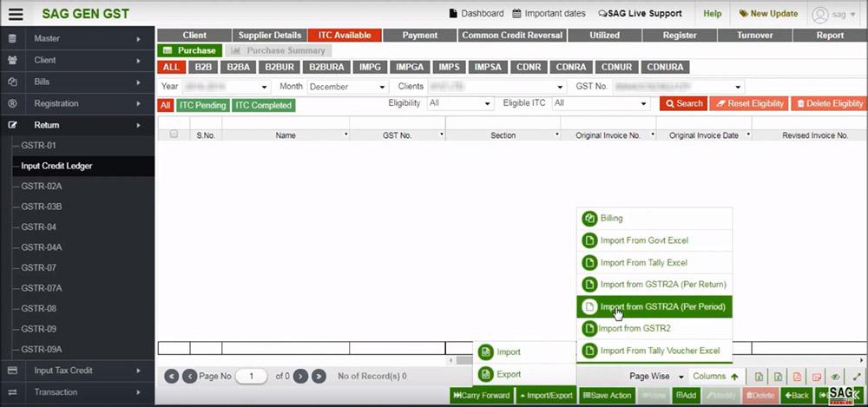Open the Eligible ITC dropdown
This screenshot has width=868, height=407.
point(601,103)
